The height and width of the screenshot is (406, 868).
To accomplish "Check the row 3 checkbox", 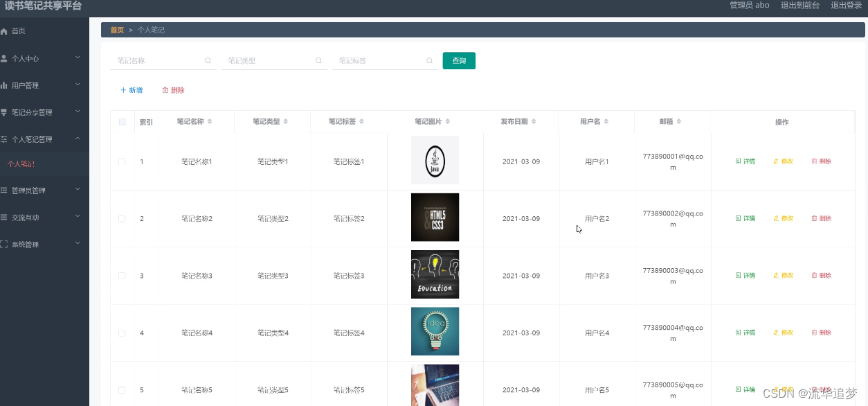I will click(x=122, y=276).
